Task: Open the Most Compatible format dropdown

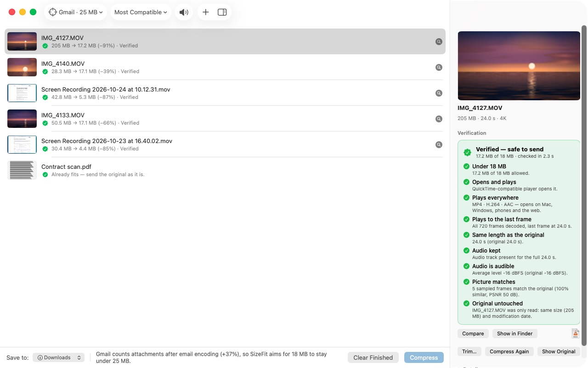Action: [141, 12]
